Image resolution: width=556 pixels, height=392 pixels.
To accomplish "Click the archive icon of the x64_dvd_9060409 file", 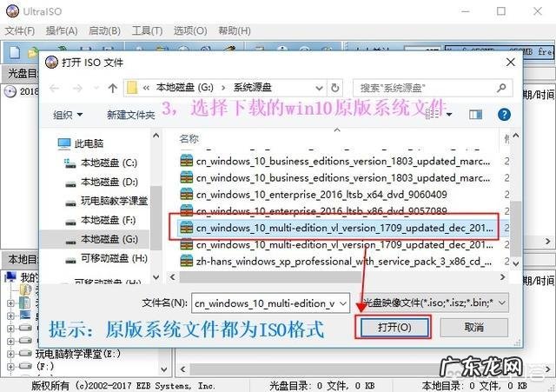I will (187, 194).
